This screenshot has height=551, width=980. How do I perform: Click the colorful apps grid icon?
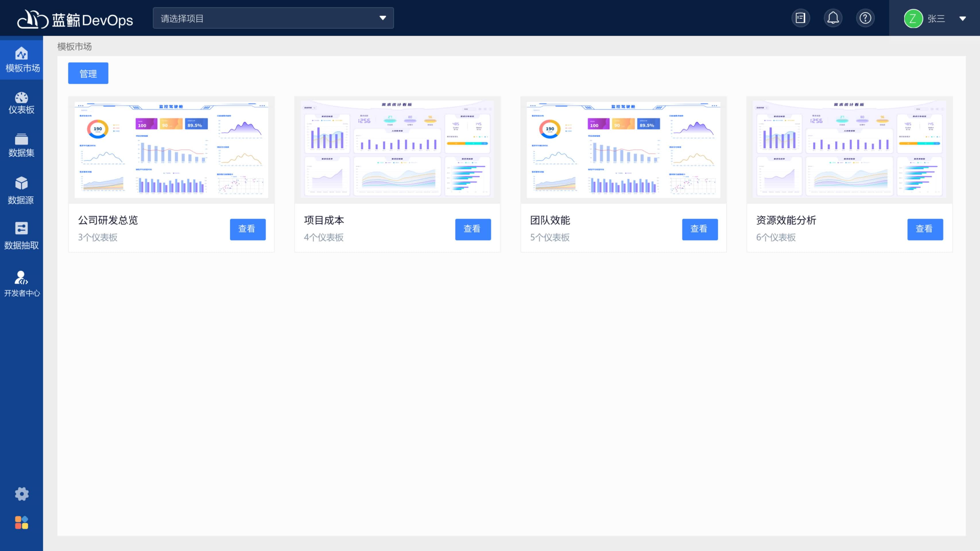point(21,523)
